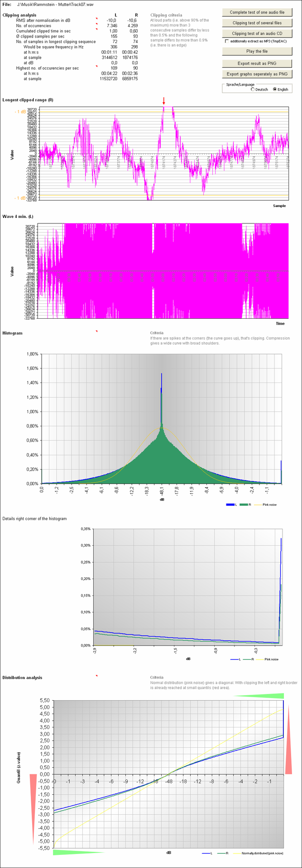Screen dimensions: 302x868
Task: Enable 'additionally extract as MP3' checkbox
Action: (x=227, y=41)
